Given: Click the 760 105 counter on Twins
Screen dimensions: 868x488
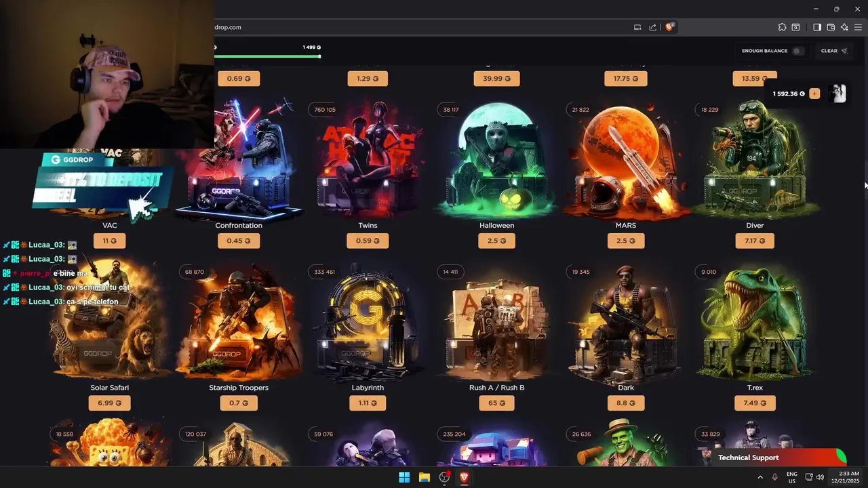Looking at the screenshot, I should coord(325,109).
